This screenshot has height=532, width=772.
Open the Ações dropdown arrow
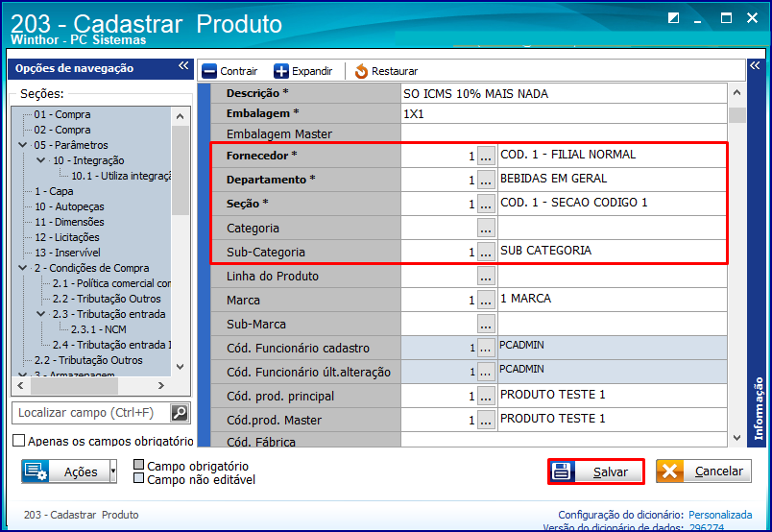click(113, 472)
